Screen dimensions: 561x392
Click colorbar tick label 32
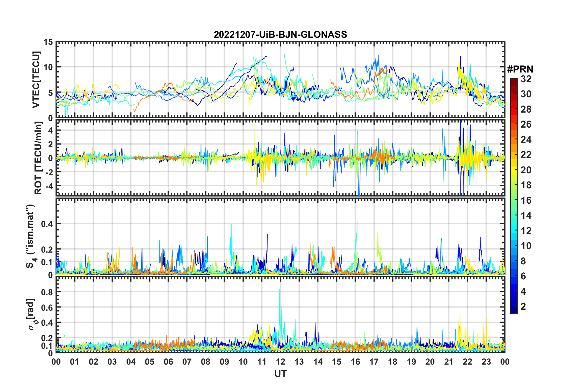click(526, 79)
